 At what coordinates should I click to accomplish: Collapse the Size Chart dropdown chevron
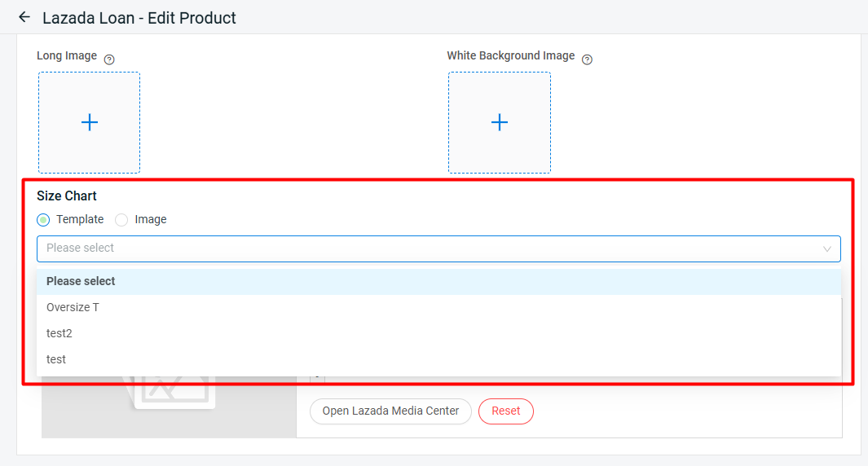(827, 249)
